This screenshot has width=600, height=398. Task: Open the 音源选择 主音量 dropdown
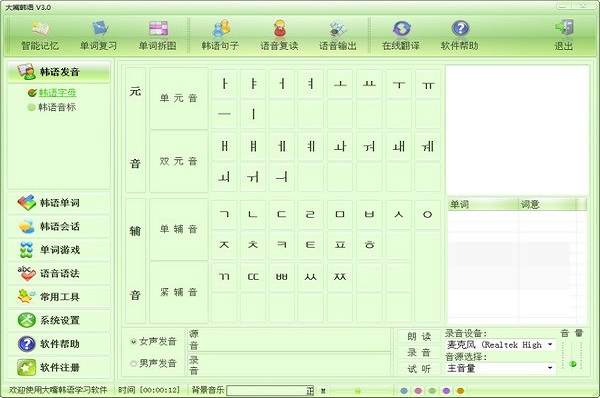(501, 368)
